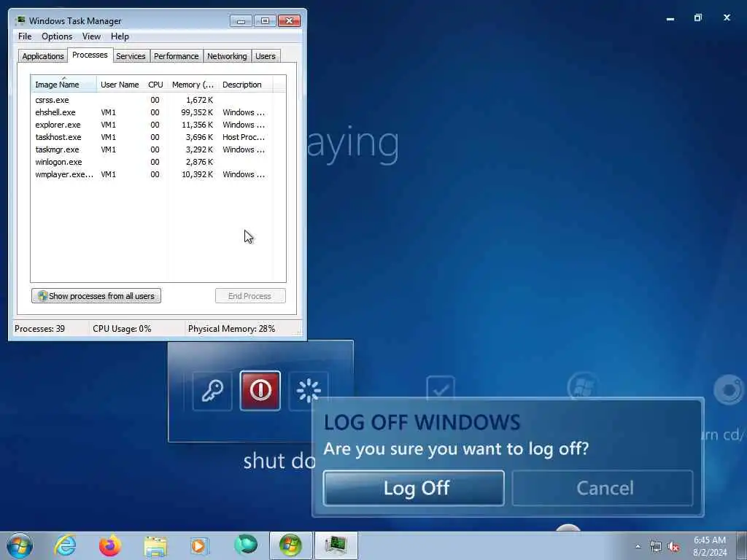Click the disc icon in Media Center
747x560 pixels.
tap(729, 389)
